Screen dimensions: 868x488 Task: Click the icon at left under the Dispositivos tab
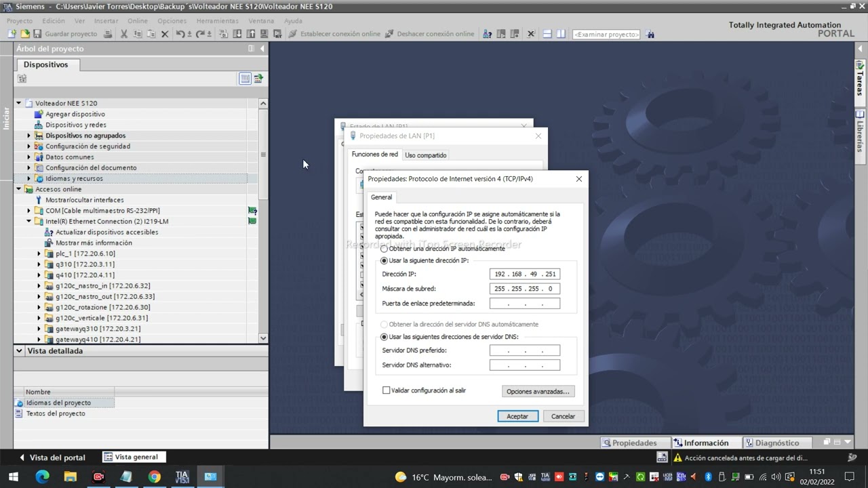(x=22, y=79)
